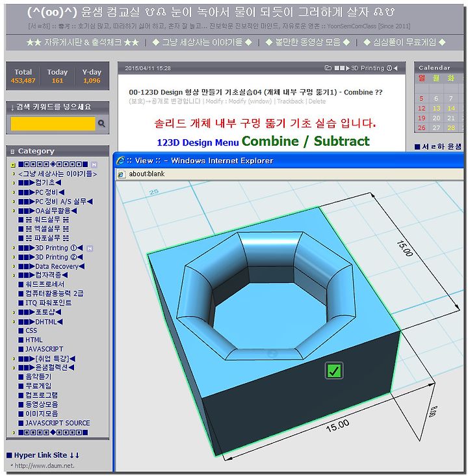Open the 볼만한 동영상 모음 menu

point(307,42)
